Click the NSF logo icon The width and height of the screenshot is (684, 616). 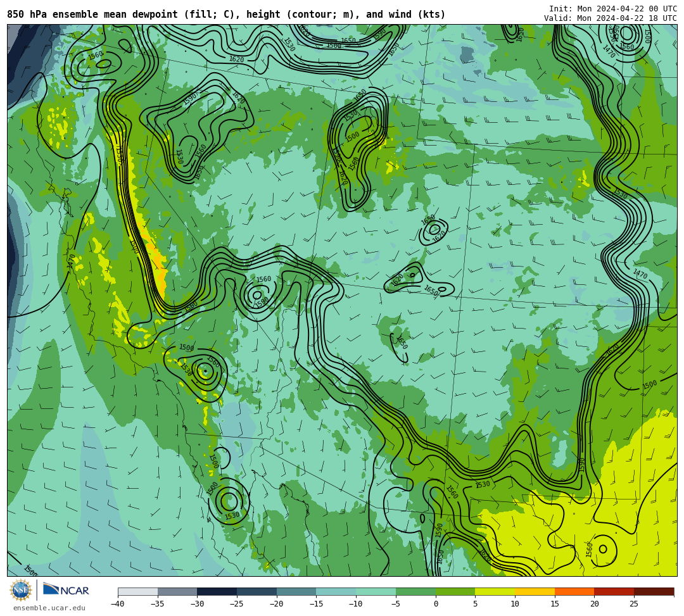pyautogui.click(x=21, y=591)
